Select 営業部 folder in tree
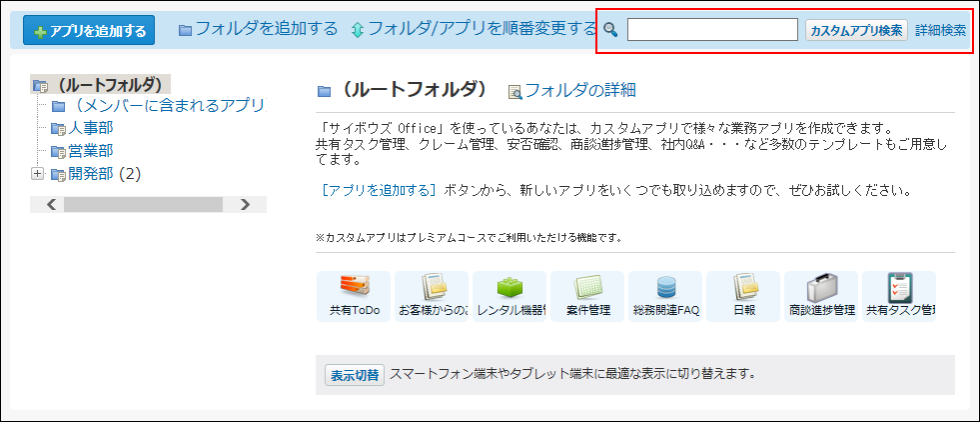 pyautogui.click(x=90, y=151)
